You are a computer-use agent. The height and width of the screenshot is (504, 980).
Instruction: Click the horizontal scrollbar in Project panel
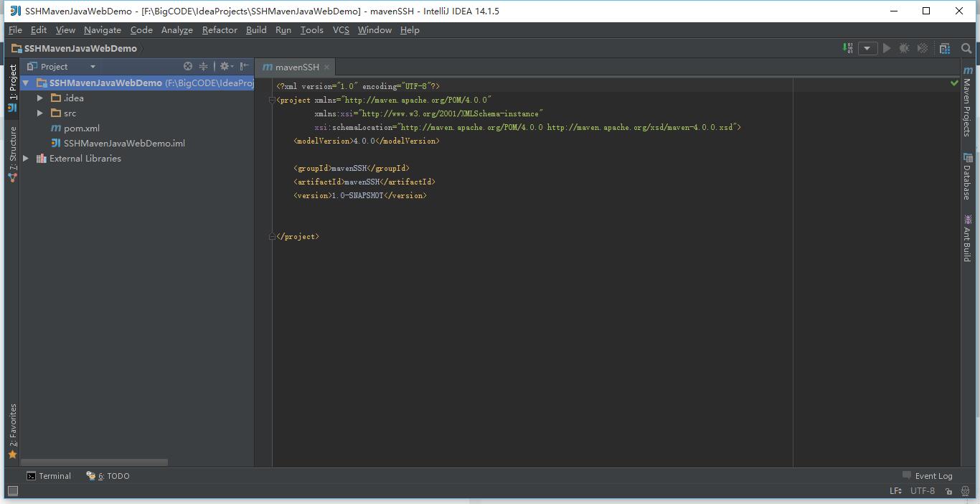94,462
